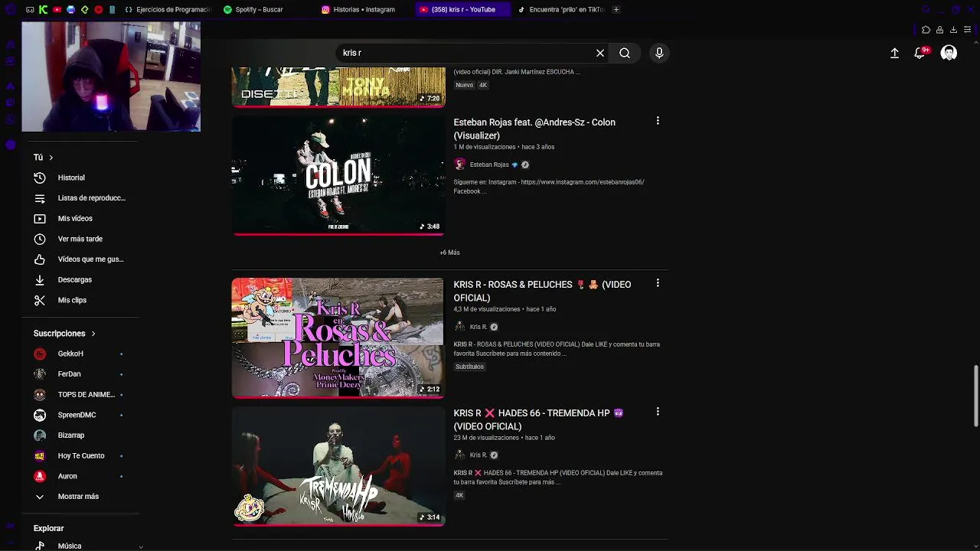Open Ver más tarde list

click(x=80, y=239)
